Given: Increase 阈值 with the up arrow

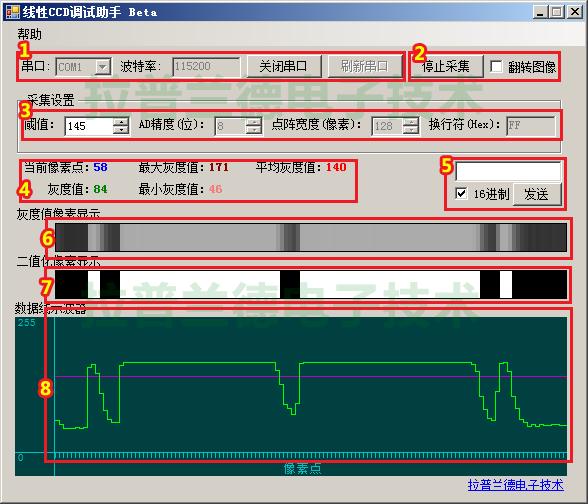Looking at the screenshot, I should (121, 122).
